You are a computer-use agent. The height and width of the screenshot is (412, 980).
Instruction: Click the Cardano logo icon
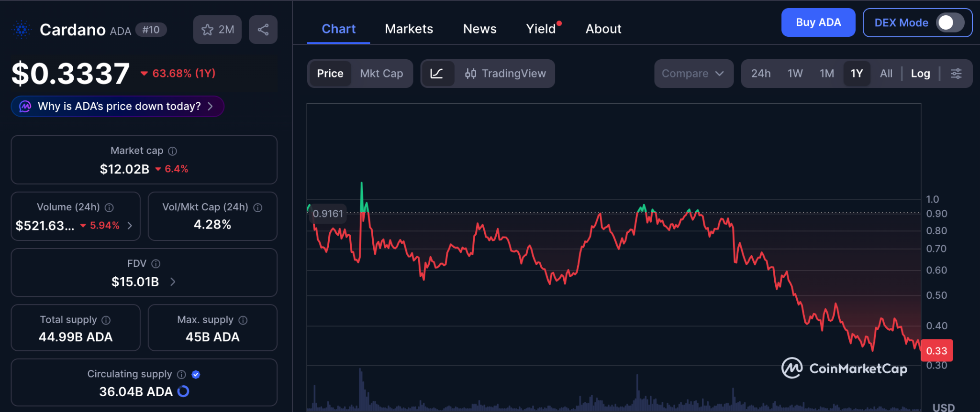pos(22,30)
